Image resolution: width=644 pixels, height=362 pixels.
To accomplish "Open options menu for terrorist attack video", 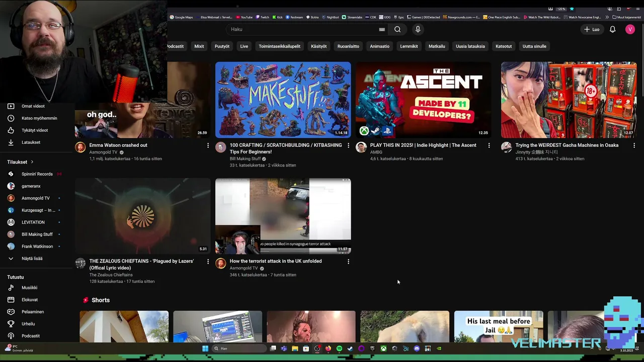I will coord(348,261).
